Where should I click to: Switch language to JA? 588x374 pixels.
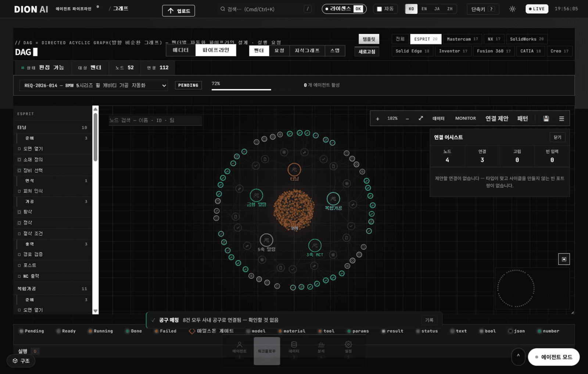437,9
